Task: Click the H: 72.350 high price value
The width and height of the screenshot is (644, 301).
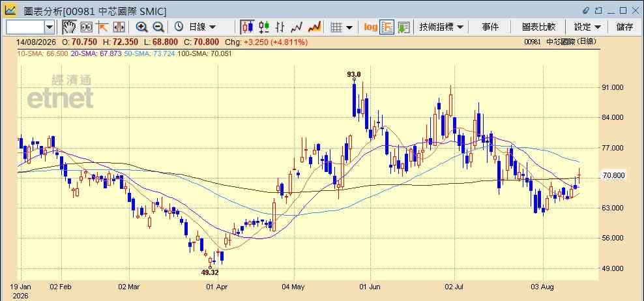Action: (121, 42)
